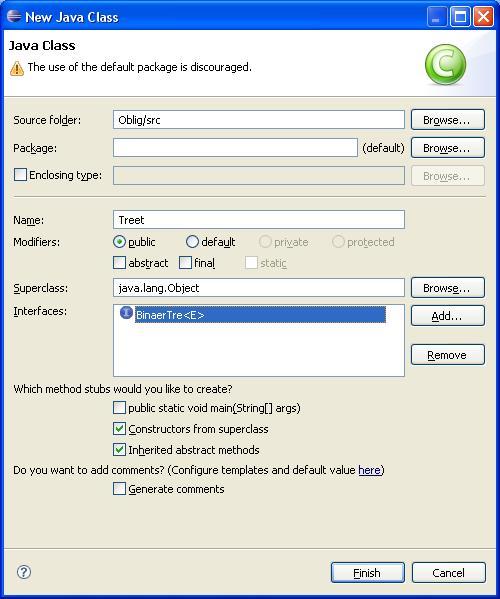Image resolution: width=500 pixels, height=599 pixels.
Task: Check the final modifier box
Action: (185, 263)
